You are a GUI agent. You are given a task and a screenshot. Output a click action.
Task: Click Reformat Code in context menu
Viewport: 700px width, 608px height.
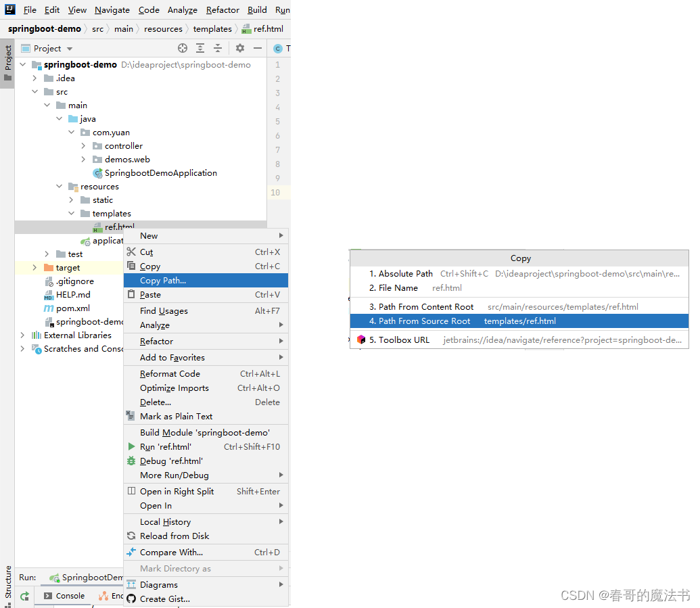(x=170, y=374)
